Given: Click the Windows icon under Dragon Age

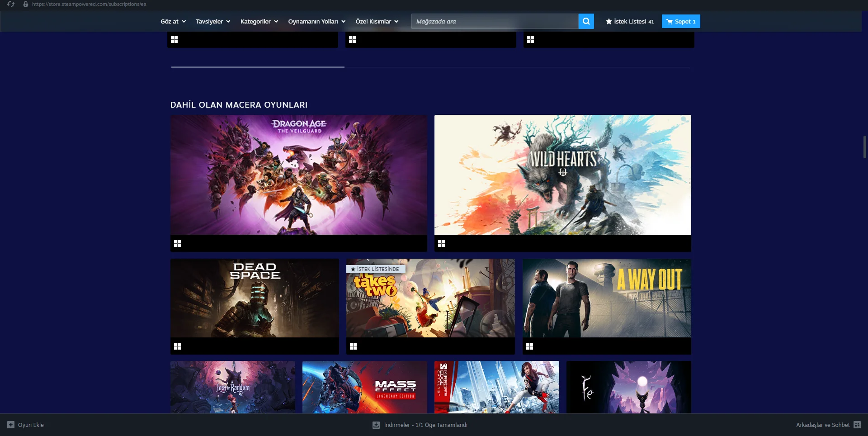Looking at the screenshot, I should pyautogui.click(x=178, y=243).
